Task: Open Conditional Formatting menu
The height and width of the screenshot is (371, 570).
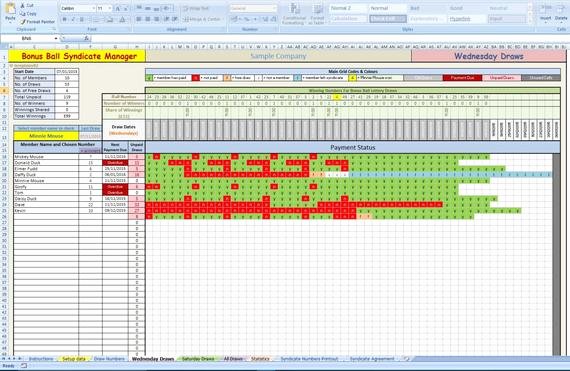Action: click(294, 15)
